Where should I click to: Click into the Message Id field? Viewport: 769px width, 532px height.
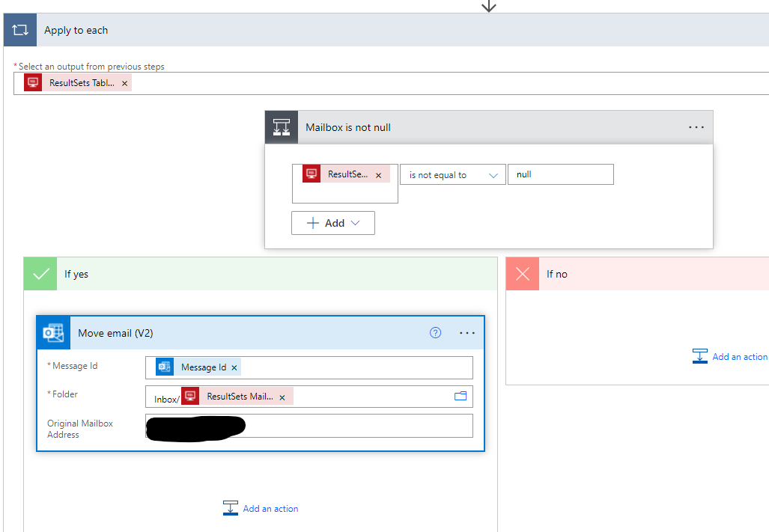click(x=309, y=367)
